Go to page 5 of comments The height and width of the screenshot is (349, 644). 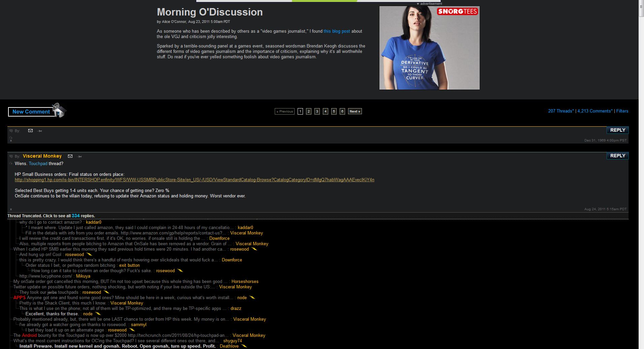[x=334, y=111]
